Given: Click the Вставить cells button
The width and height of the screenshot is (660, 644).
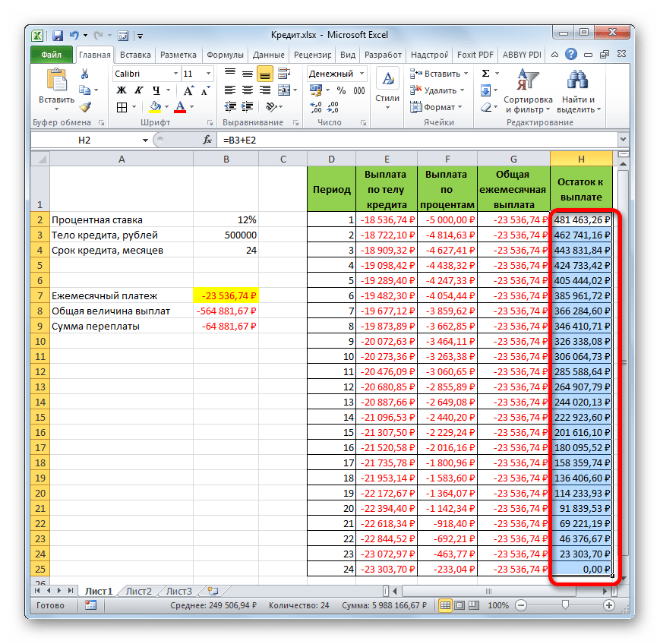Looking at the screenshot, I should click(x=439, y=74).
